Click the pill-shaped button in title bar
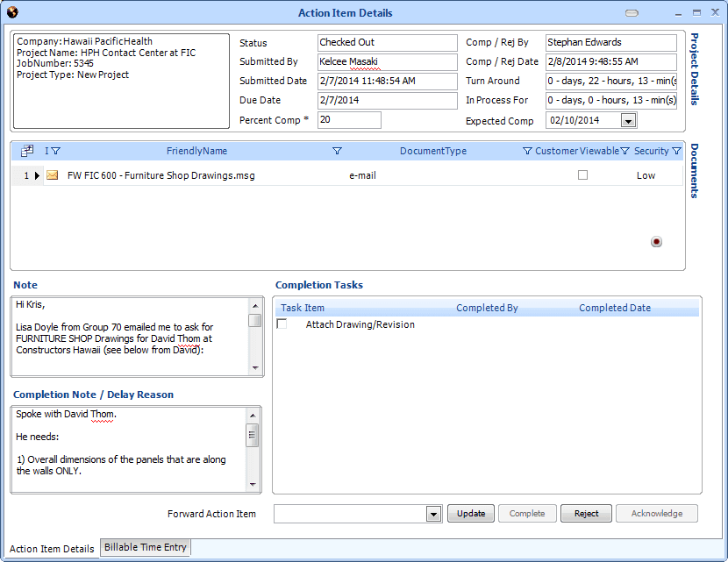This screenshot has width=728, height=562. (x=632, y=13)
